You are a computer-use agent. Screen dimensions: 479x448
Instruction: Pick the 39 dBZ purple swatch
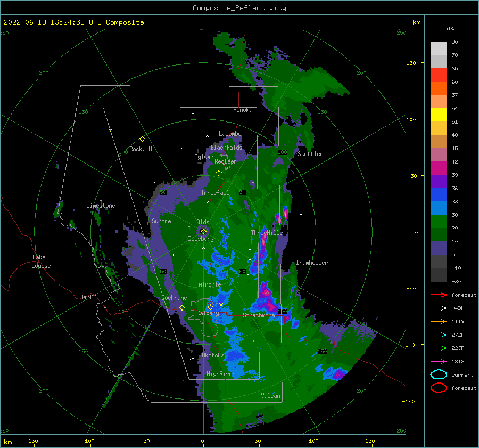(x=439, y=181)
